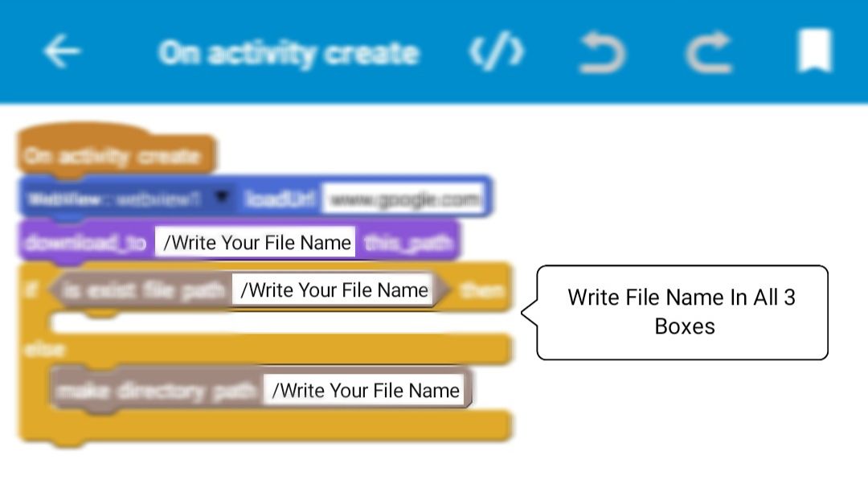The height and width of the screenshot is (480, 868).
Task: Undo the last block change
Action: (x=602, y=52)
